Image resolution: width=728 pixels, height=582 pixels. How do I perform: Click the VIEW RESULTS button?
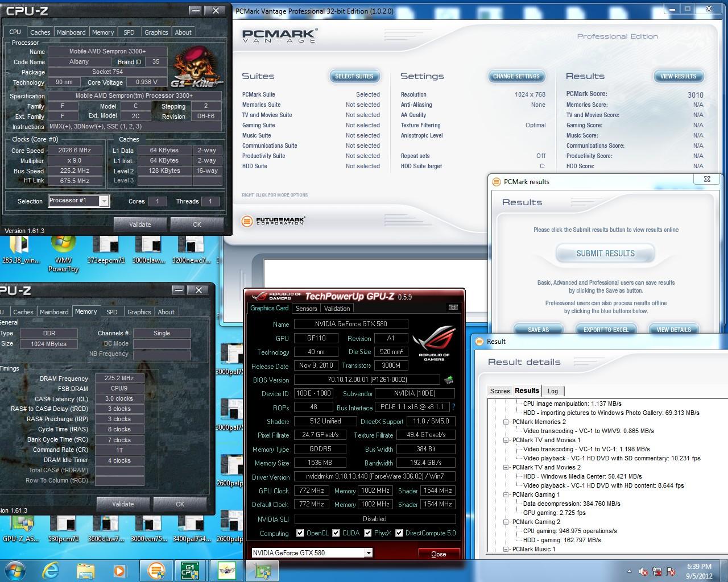pyautogui.click(x=679, y=76)
